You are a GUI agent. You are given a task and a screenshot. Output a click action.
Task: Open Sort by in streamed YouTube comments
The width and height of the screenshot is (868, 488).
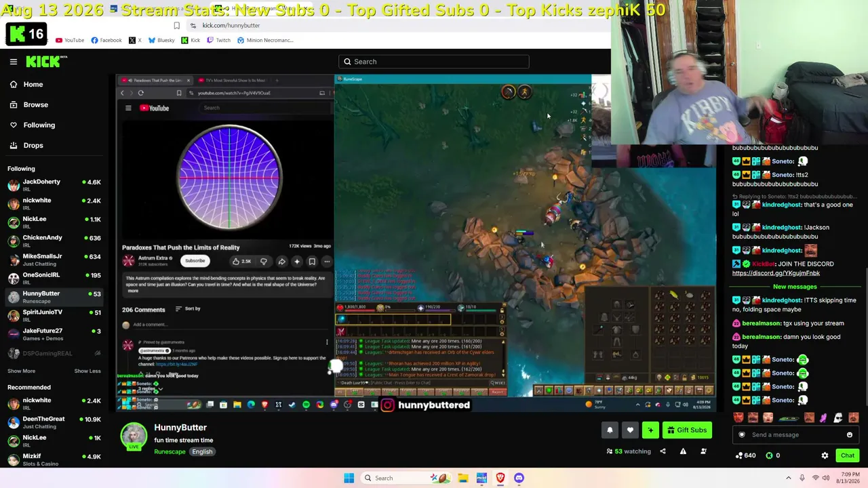coord(188,309)
